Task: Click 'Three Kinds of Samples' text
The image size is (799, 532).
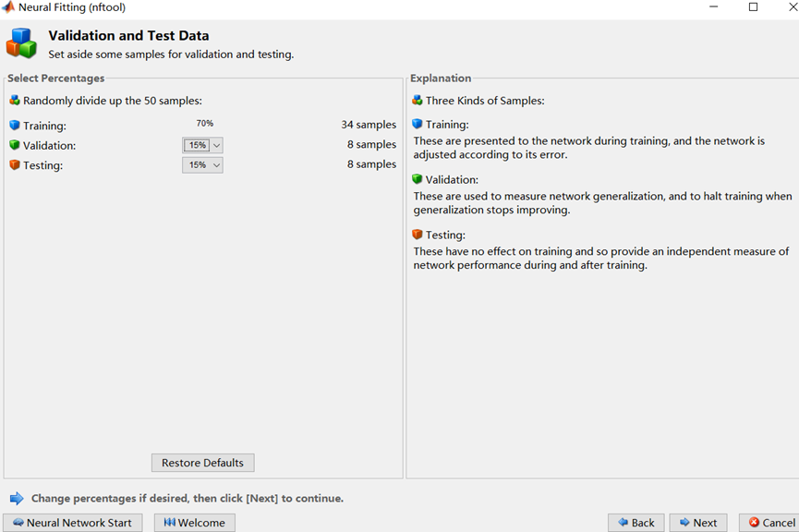Action: tap(485, 101)
